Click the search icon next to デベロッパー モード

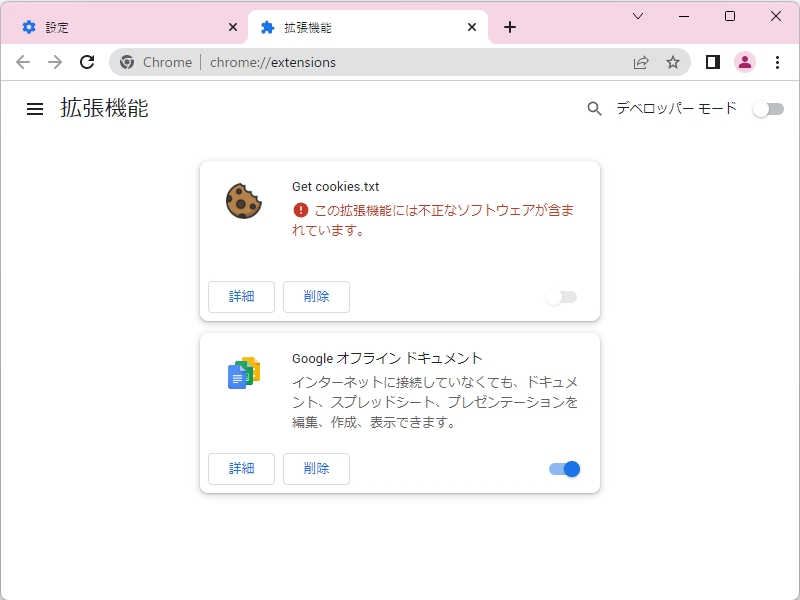(x=594, y=109)
